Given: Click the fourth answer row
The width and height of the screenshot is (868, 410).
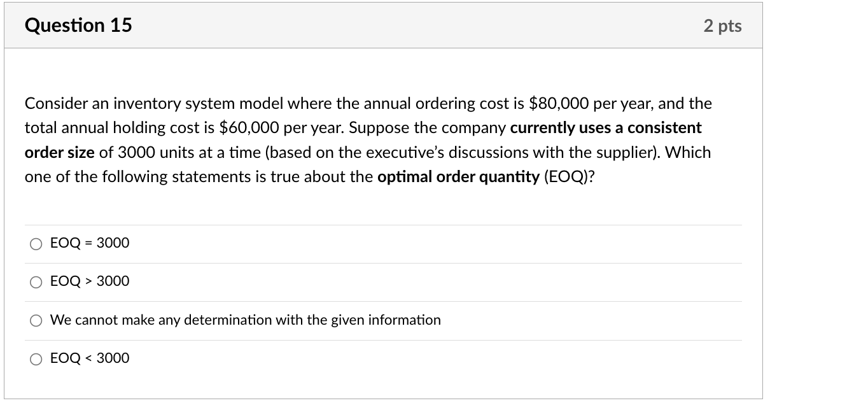Looking at the screenshot, I should (382, 358).
